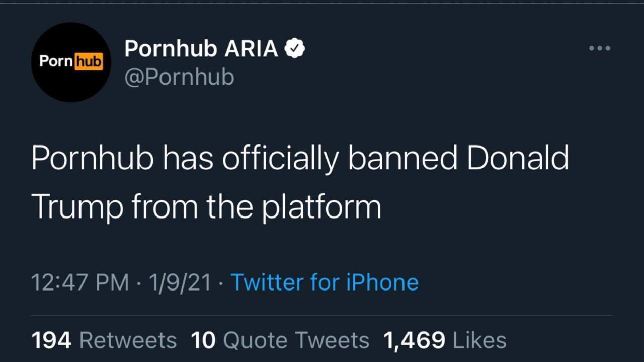The height and width of the screenshot is (362, 644).
Task: Show the 1,469 Likes list
Action: click(444, 341)
